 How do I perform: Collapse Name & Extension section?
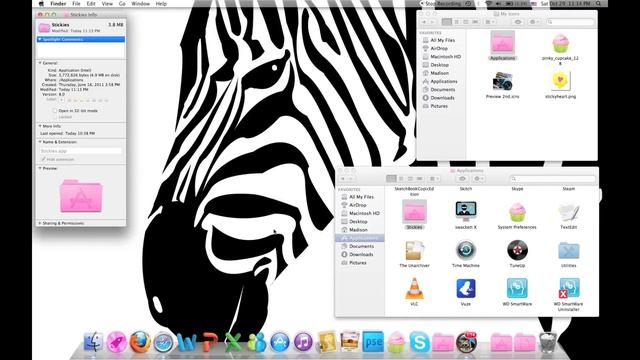[x=40, y=142]
